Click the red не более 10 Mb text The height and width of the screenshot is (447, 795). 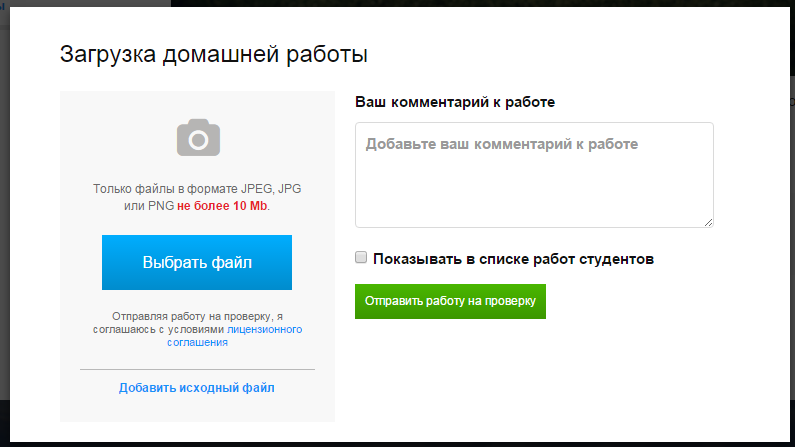(x=222, y=206)
